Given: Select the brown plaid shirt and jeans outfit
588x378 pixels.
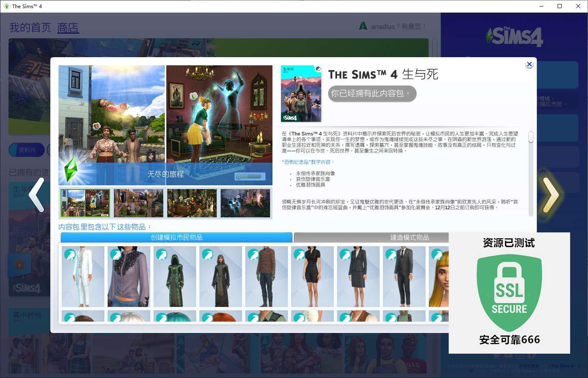Looking at the screenshot, I should click(266, 277).
